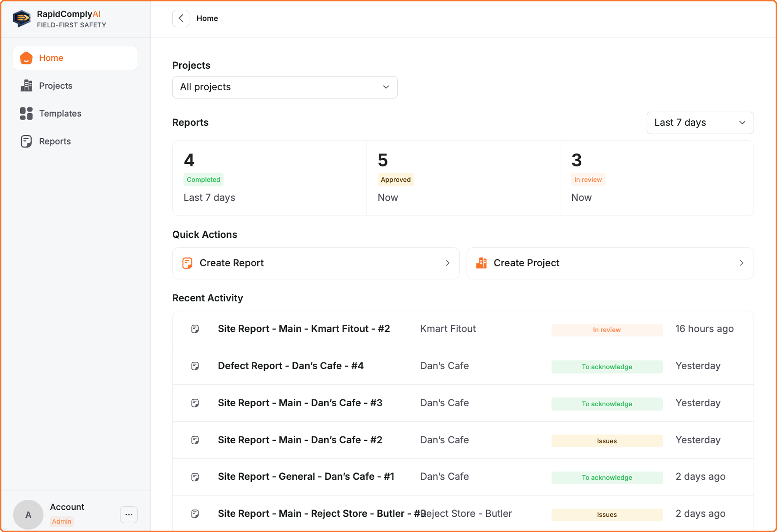This screenshot has width=777, height=532.
Task: Click the Create Report quick action
Action: point(316,263)
